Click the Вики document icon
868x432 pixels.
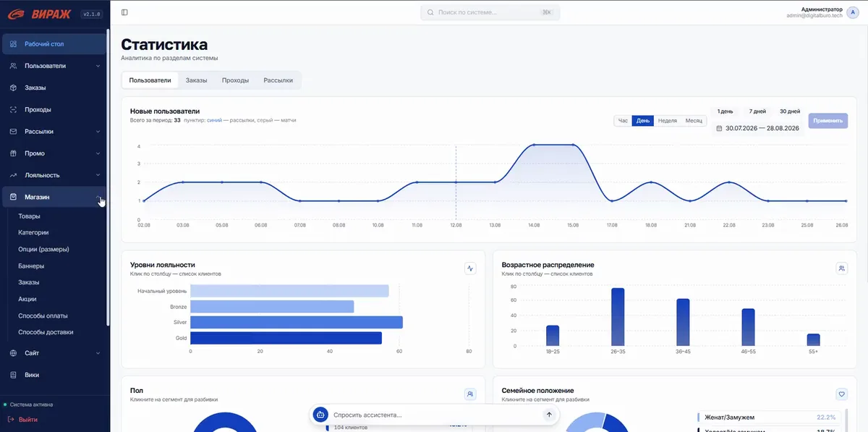[14, 375]
